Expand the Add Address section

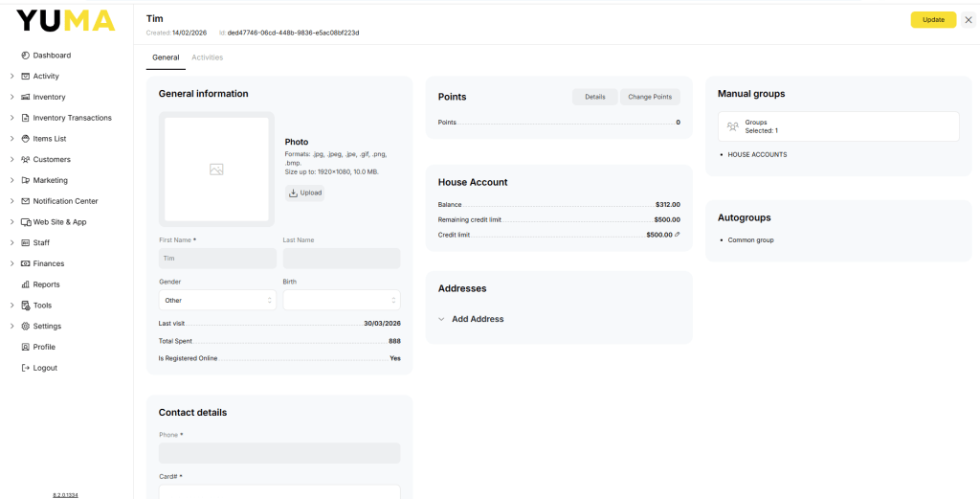471,319
